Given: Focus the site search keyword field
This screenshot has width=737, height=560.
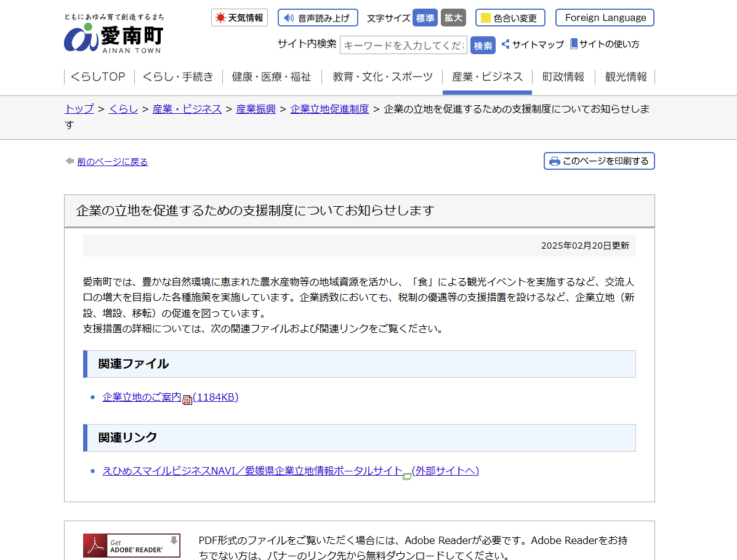Looking at the screenshot, I should pyautogui.click(x=403, y=45).
